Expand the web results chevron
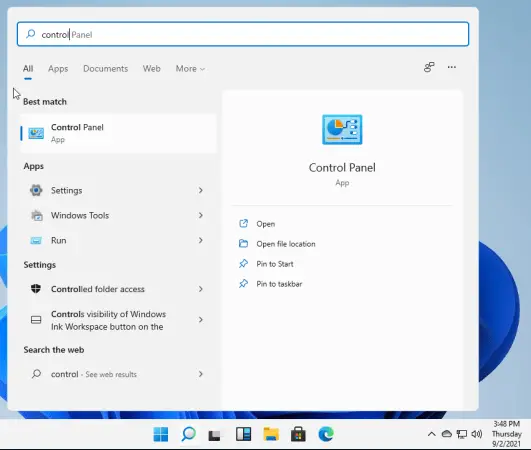Viewport: 531px width, 450px height. pos(200,374)
